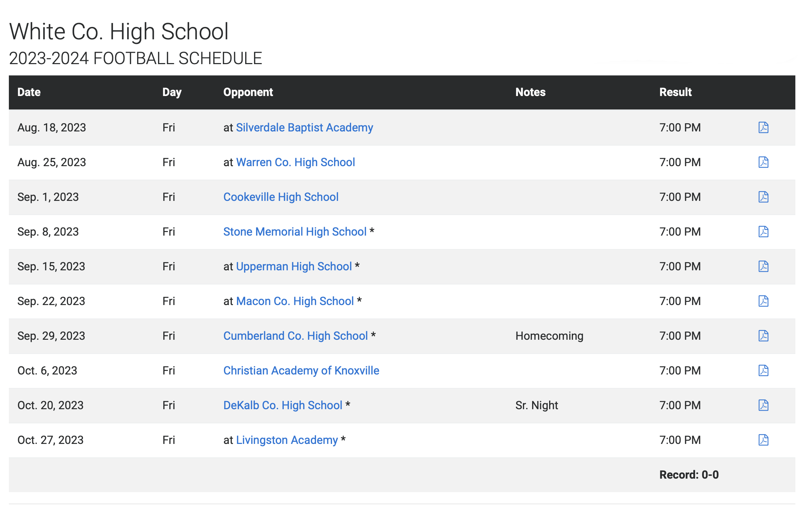Click Fri in the Oct. 6 row
This screenshot has width=812, height=513.
click(169, 371)
